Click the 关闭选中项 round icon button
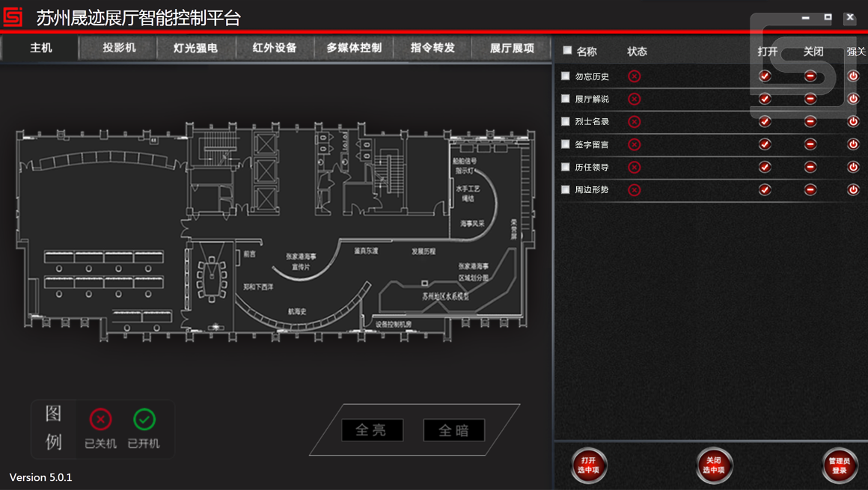Screen dimensions: 868x490 click(714, 465)
